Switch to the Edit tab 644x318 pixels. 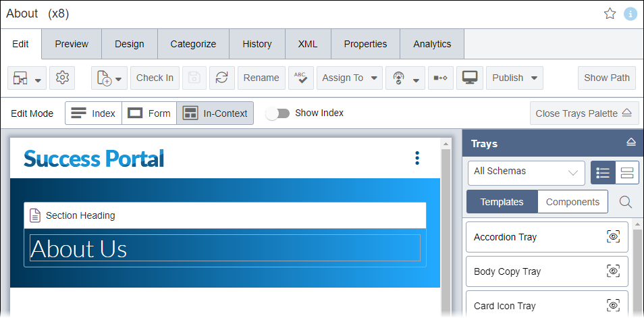click(x=20, y=44)
